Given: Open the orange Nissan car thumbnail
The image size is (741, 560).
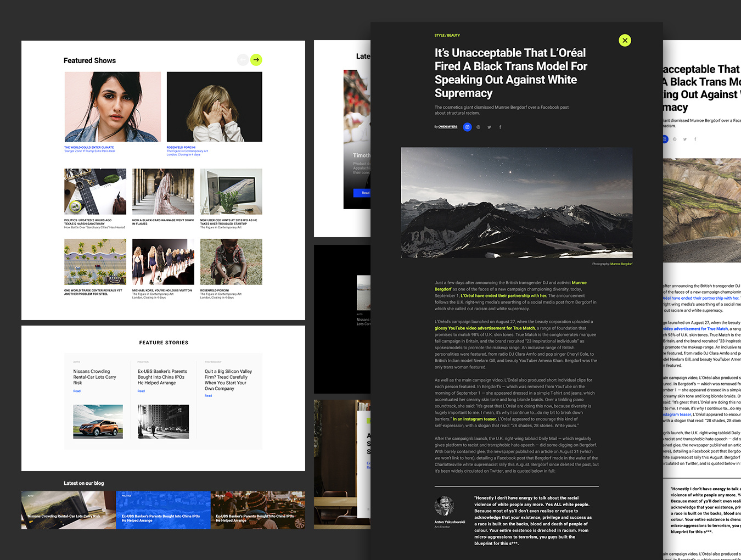Looking at the screenshot, I should coord(98,422).
